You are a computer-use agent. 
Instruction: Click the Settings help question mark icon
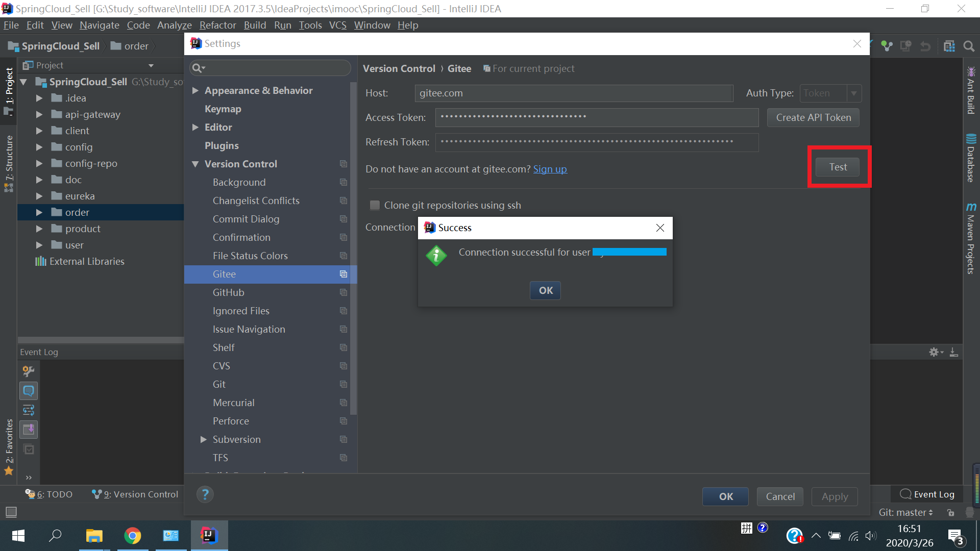(x=205, y=494)
